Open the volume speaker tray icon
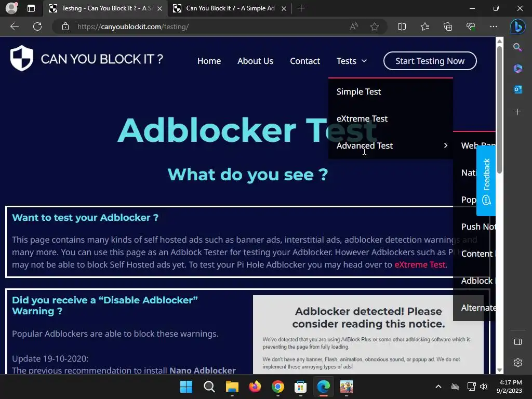 click(484, 387)
